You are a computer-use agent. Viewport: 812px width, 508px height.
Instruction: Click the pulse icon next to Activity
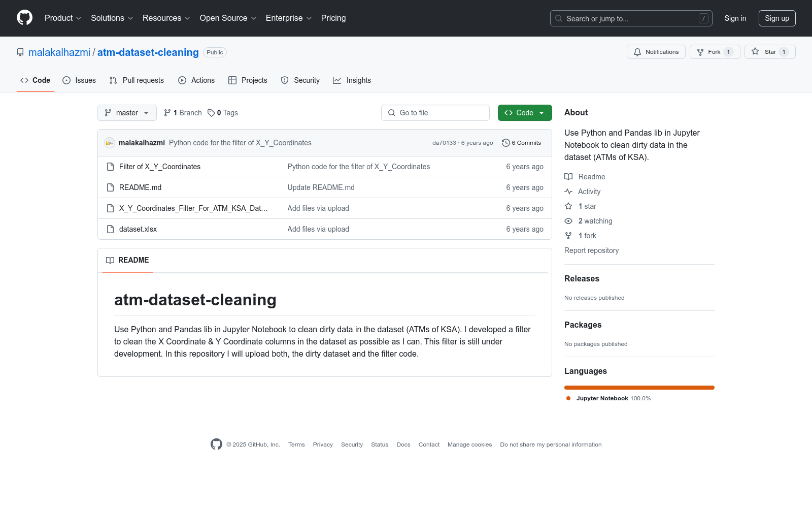(x=568, y=192)
